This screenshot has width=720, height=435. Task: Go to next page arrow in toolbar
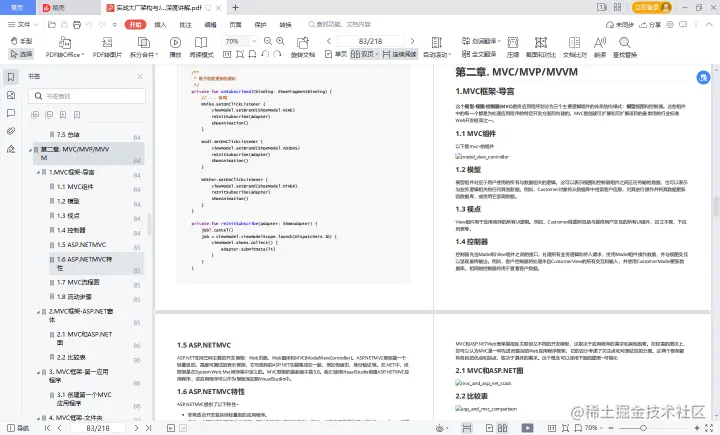coord(412,41)
